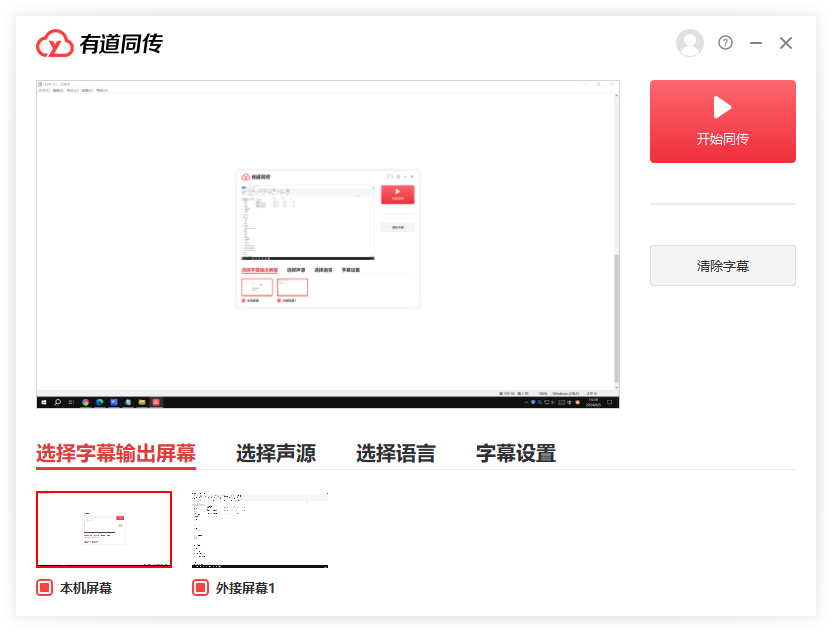Screen dimensions: 832x632
Task: Select the 外接屏幕1 thumbnail
Action: pyautogui.click(x=260, y=529)
